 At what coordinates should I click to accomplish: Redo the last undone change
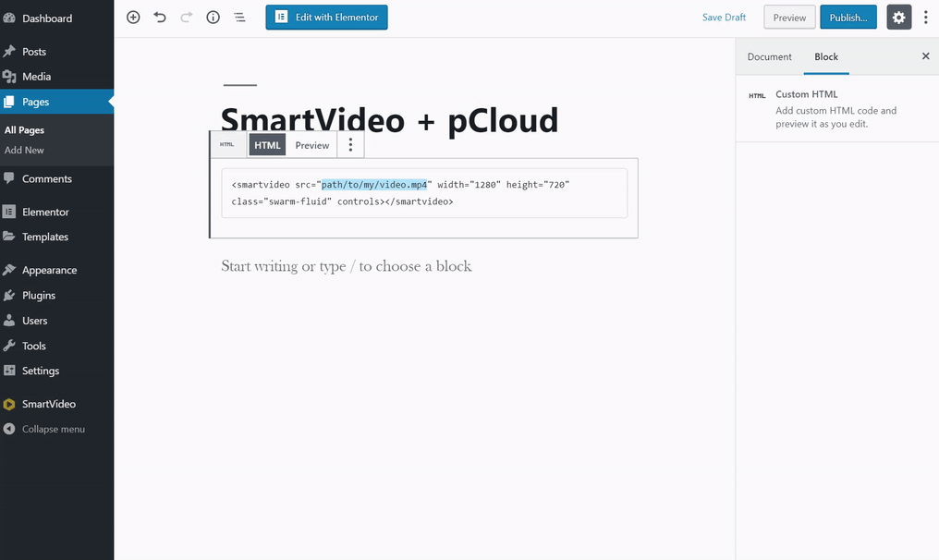point(187,18)
